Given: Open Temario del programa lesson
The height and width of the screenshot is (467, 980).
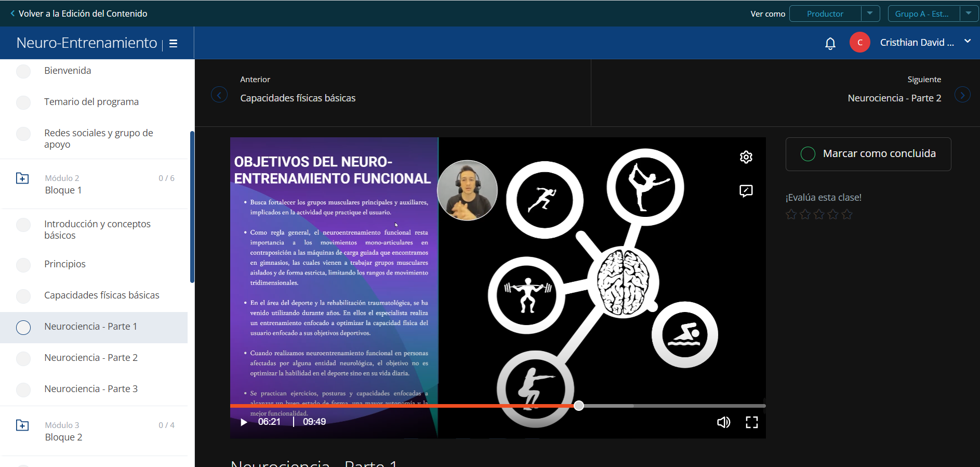Looking at the screenshot, I should [x=91, y=102].
